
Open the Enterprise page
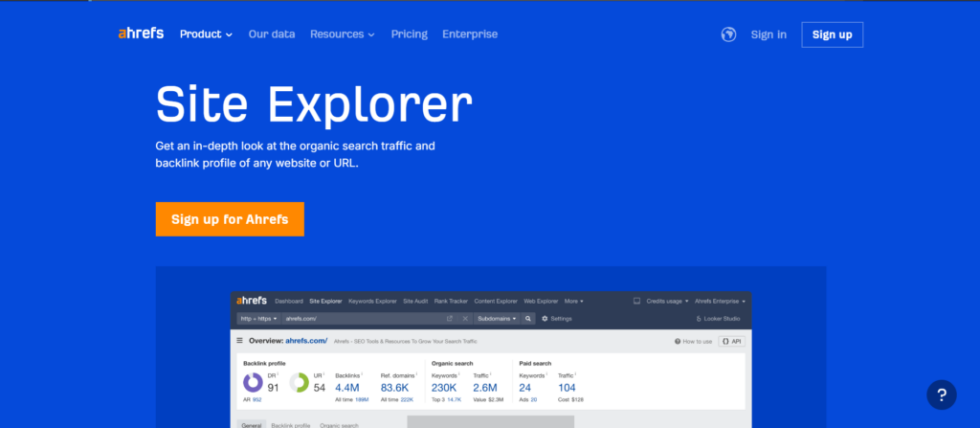pyautogui.click(x=470, y=34)
